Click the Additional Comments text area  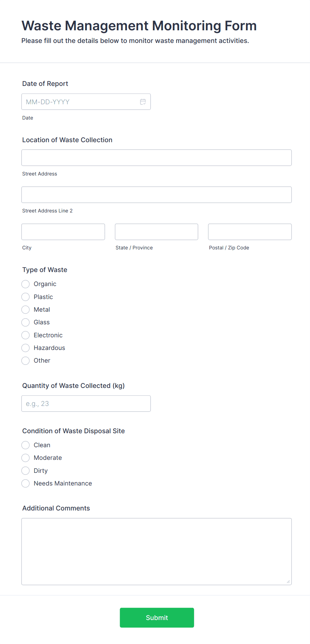pos(156,551)
